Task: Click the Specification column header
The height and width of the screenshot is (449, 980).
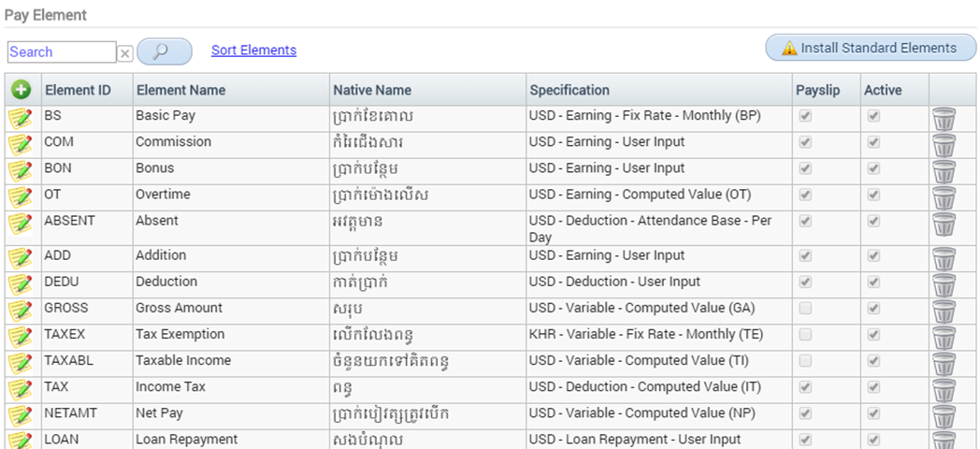Action: (569, 90)
